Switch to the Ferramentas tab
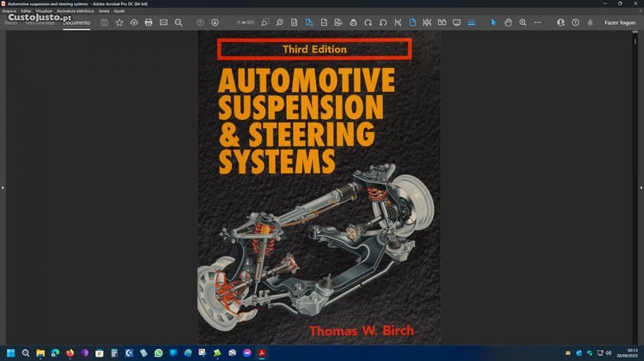Viewport: 644px width, 361px height. pyautogui.click(x=40, y=22)
